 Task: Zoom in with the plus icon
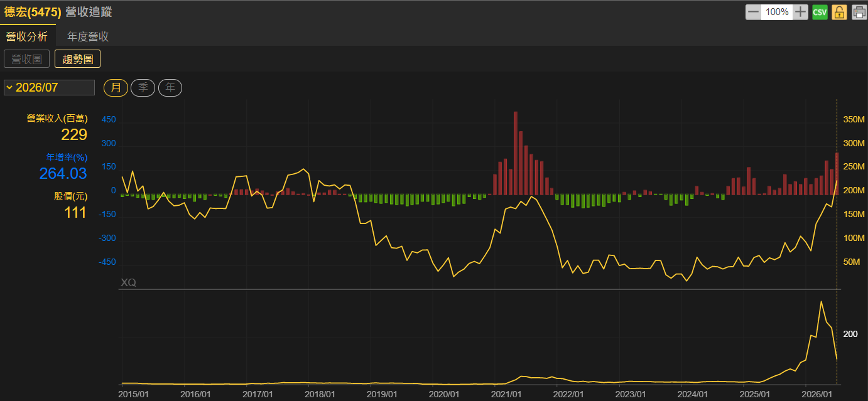coord(800,12)
